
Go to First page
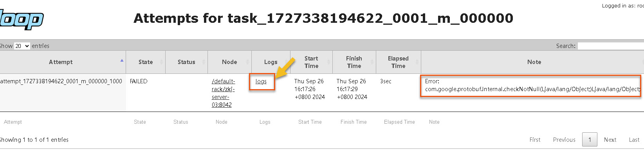pyautogui.click(x=535, y=140)
